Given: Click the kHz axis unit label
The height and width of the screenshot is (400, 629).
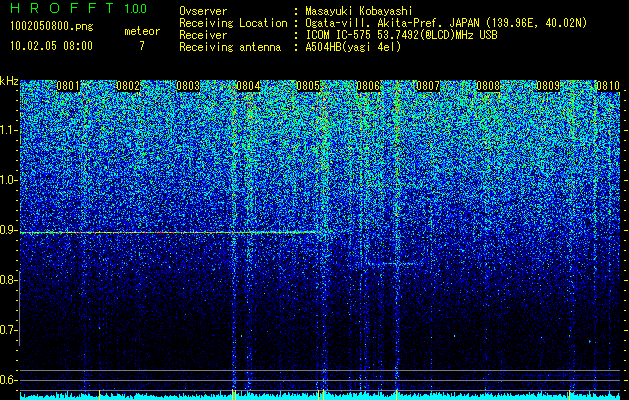Looking at the screenshot, I should click(9, 81).
